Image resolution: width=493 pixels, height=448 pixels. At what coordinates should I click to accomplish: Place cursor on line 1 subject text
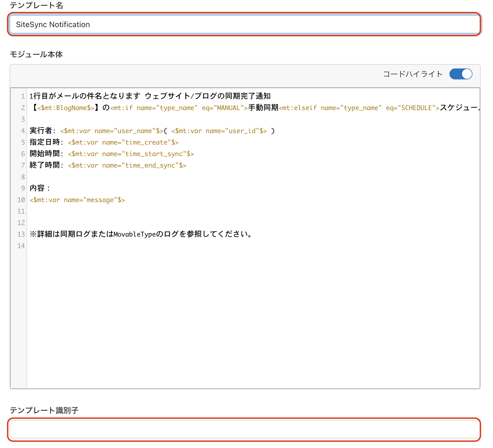point(150,96)
